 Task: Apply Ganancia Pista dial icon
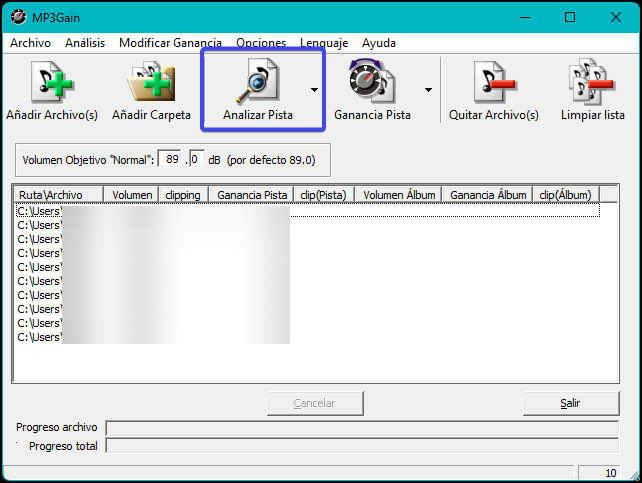[x=372, y=80]
